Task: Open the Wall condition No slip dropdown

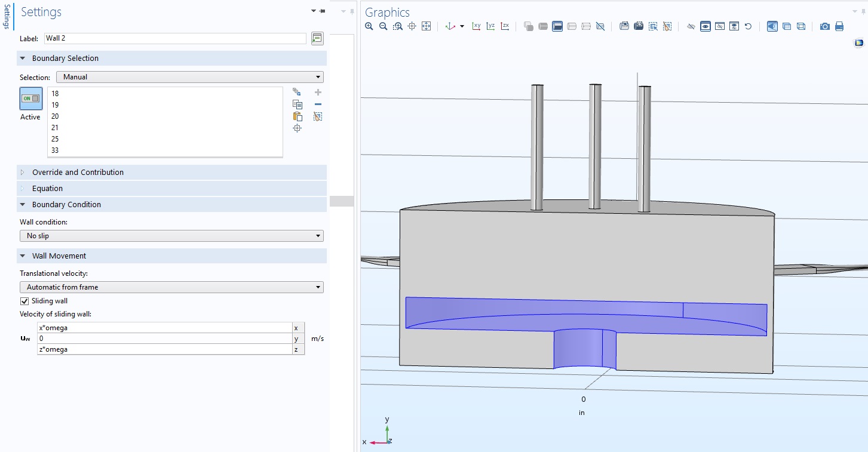Action: [171, 236]
